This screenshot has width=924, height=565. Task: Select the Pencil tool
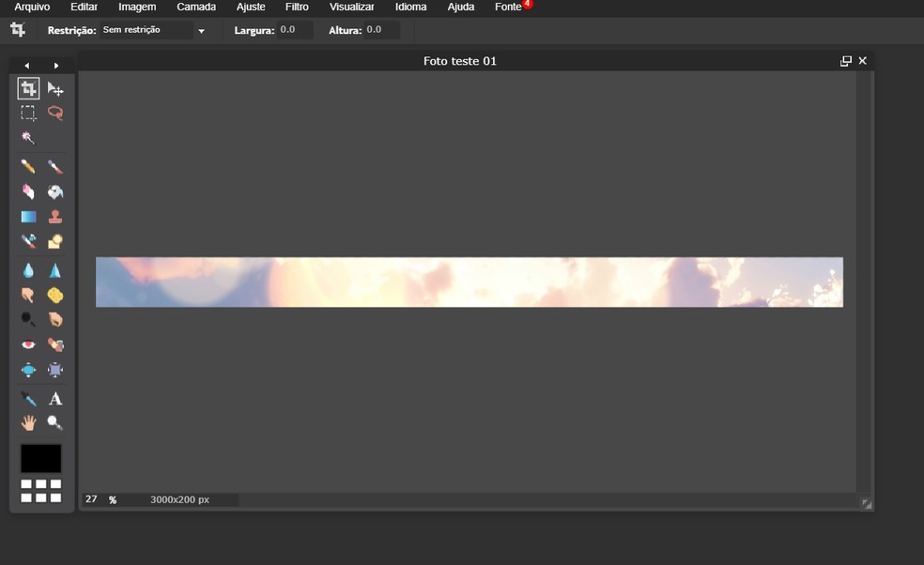(28, 167)
